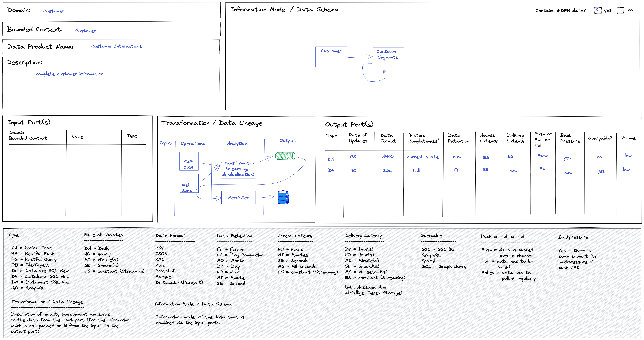Click the Customer entity box in schema

pyautogui.click(x=331, y=57)
